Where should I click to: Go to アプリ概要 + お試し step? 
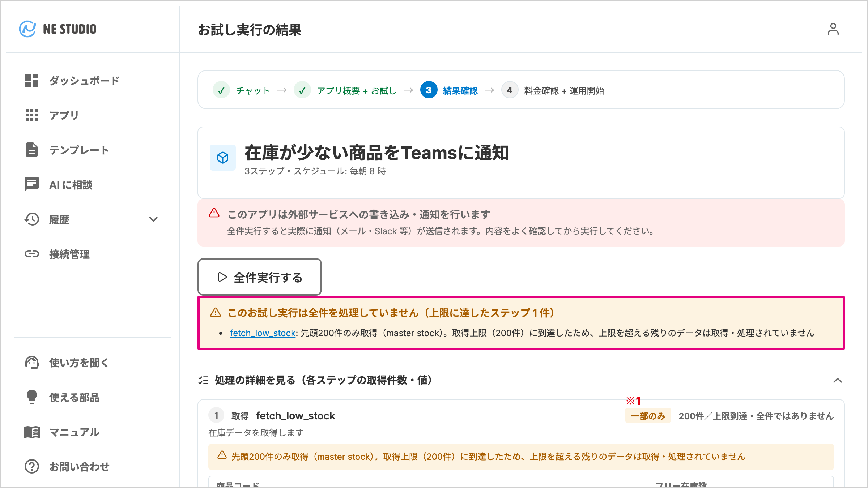(x=357, y=90)
